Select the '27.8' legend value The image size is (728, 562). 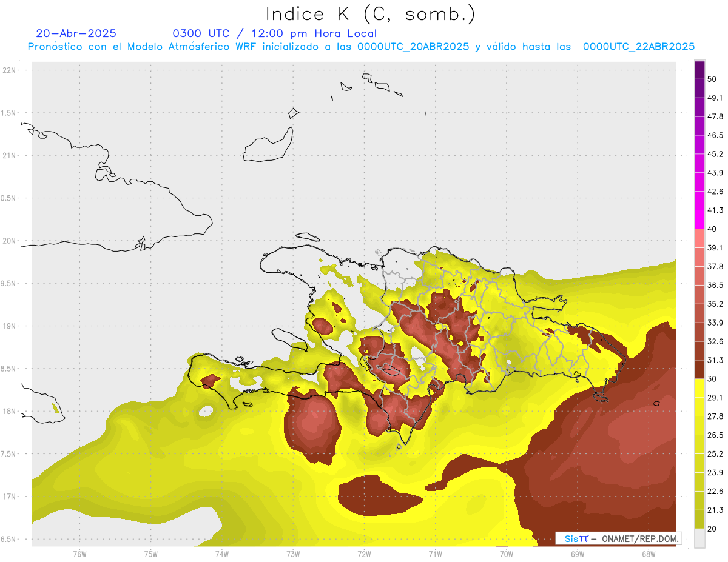[715, 416]
